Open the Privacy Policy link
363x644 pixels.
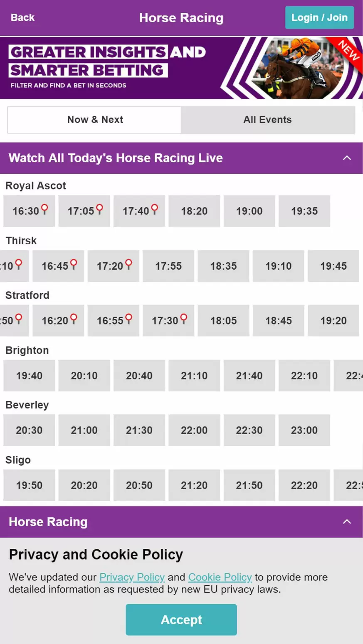click(132, 577)
